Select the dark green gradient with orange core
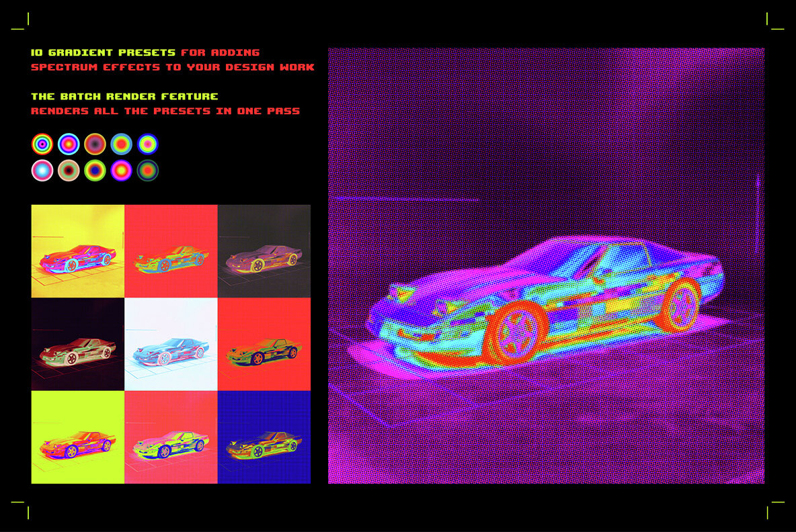 148,170
